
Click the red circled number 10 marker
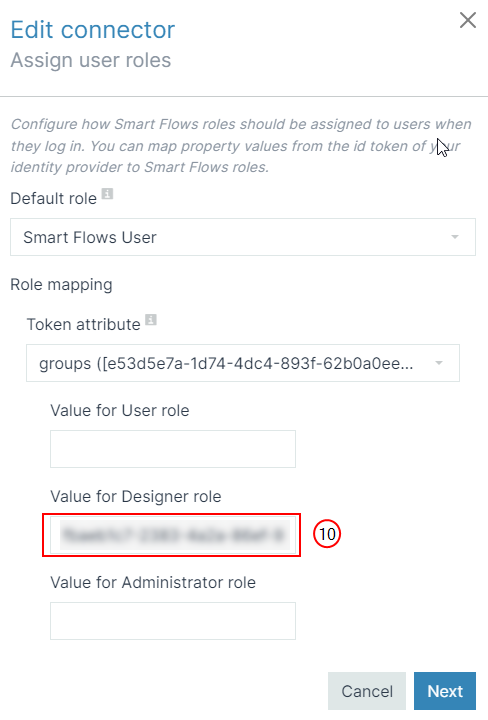[327, 534]
